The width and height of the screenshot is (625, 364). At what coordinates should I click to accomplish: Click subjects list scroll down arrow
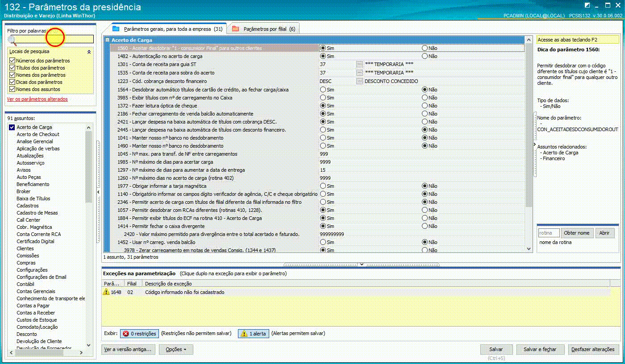(x=88, y=345)
